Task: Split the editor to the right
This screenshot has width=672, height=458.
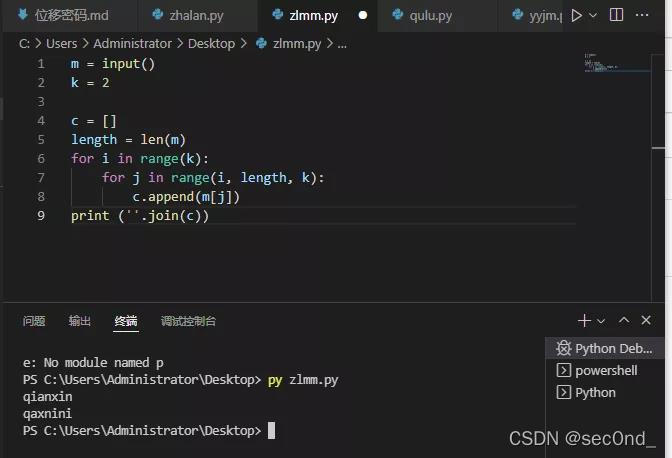Action: click(x=616, y=15)
